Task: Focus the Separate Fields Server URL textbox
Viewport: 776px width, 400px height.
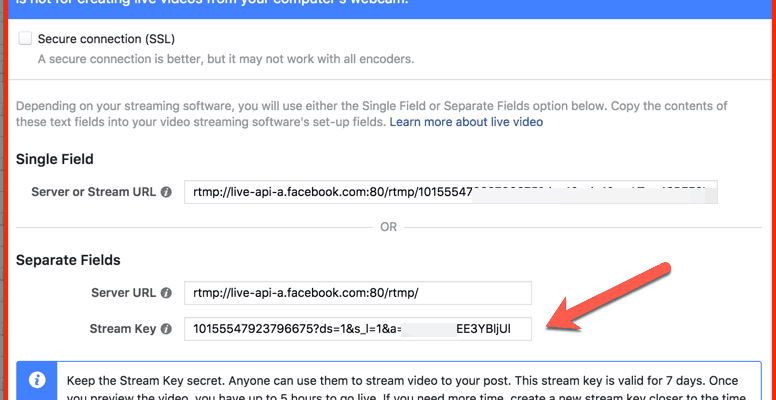Action: [358, 293]
